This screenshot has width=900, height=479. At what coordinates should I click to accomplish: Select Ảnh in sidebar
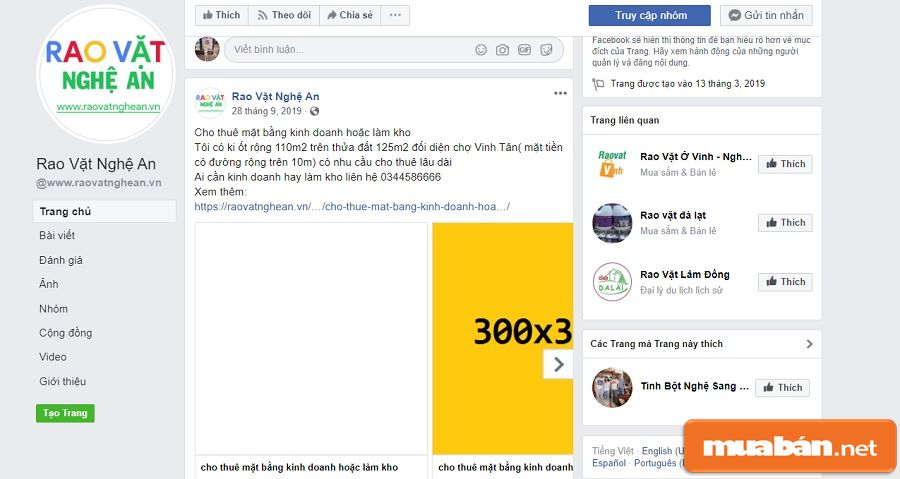coord(49,284)
